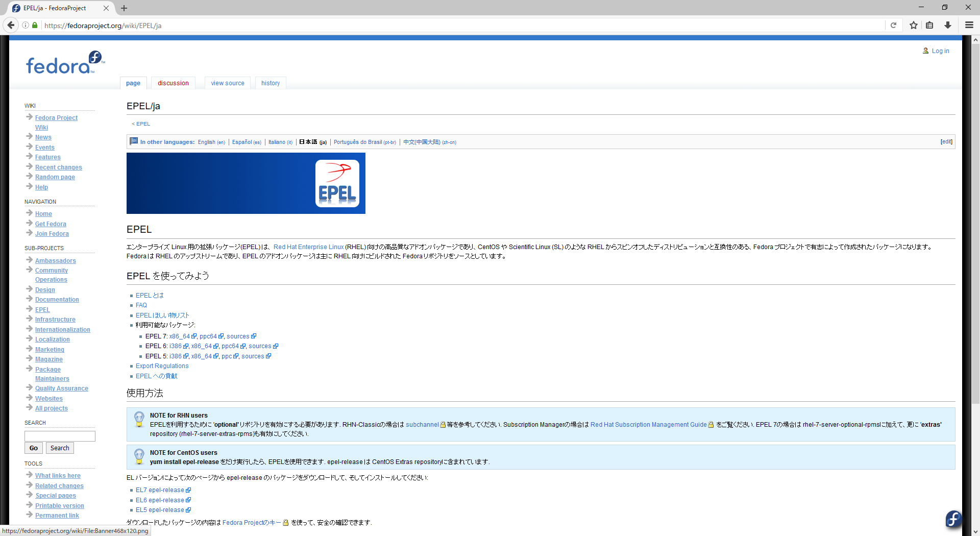980x536 pixels.
Task: Open the Special pages tool link
Action: click(56, 496)
